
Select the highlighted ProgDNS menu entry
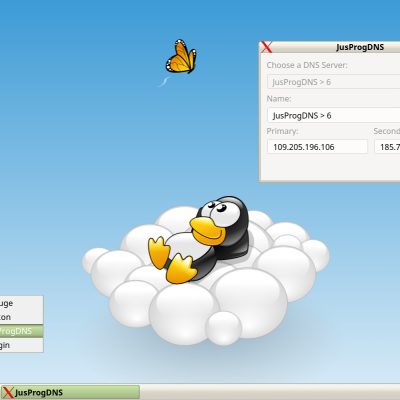tap(21, 331)
